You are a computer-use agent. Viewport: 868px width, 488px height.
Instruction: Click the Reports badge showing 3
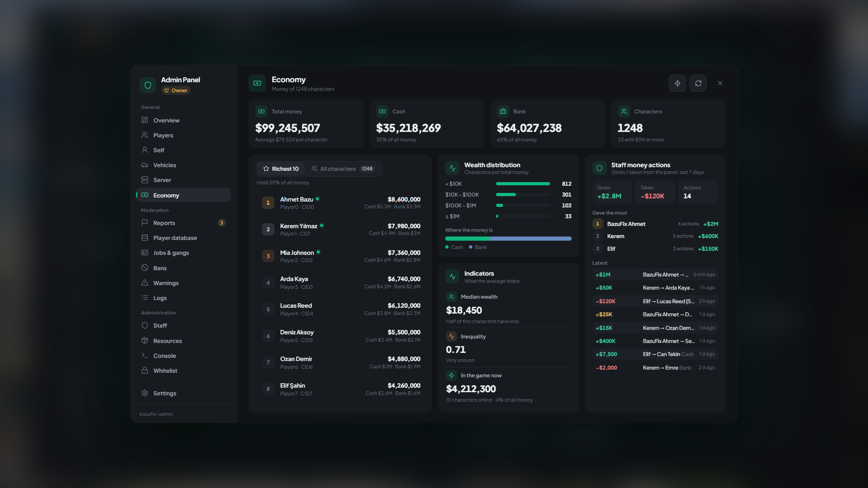tap(222, 223)
